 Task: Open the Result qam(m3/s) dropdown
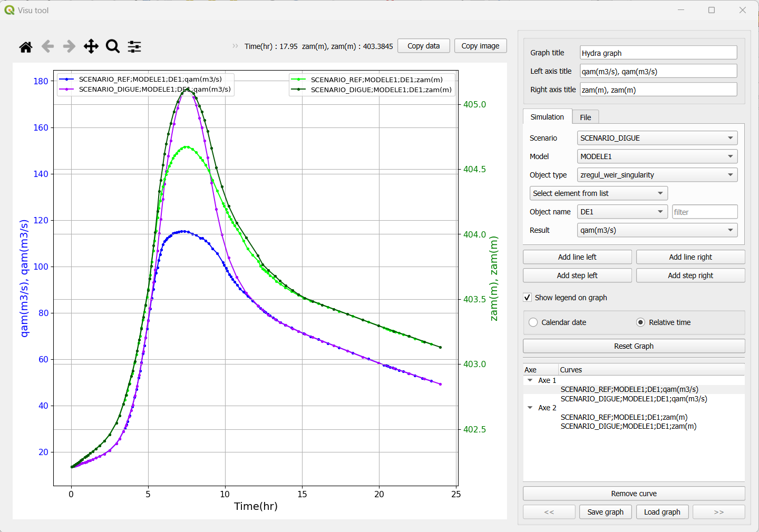point(657,230)
